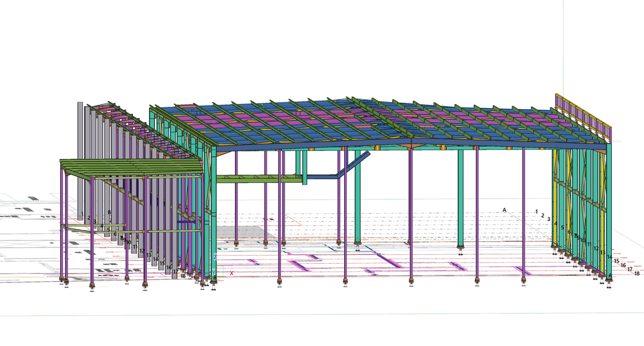Click the roof ridge apex haunch plate
The height and width of the screenshot is (346, 644).
click(x=412, y=146)
